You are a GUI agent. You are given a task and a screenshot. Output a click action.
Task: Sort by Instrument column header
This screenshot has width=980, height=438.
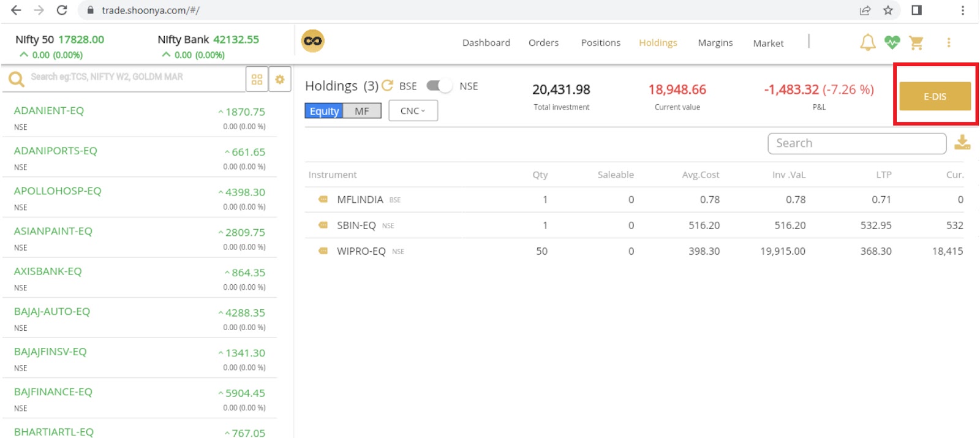point(333,175)
